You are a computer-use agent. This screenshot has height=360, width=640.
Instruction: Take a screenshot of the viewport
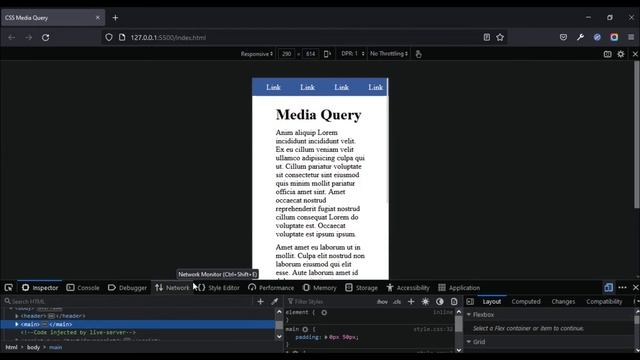[x=607, y=54]
